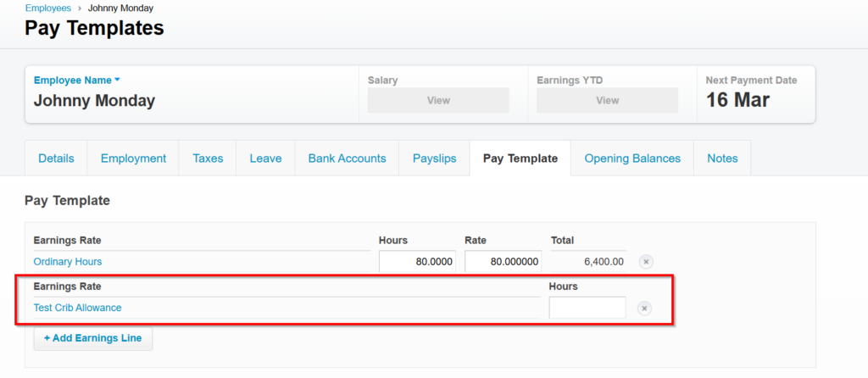Open the Notes tab
This screenshot has width=868, height=378.
coord(722,158)
